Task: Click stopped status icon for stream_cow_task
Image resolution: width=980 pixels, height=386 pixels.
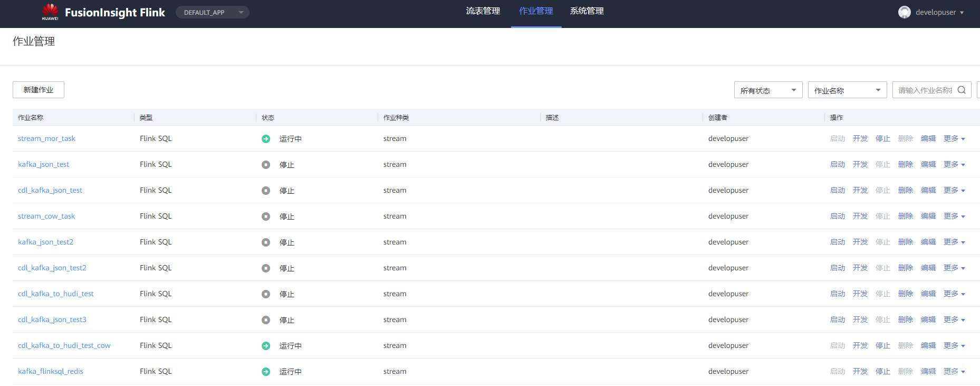Action: pos(266,216)
